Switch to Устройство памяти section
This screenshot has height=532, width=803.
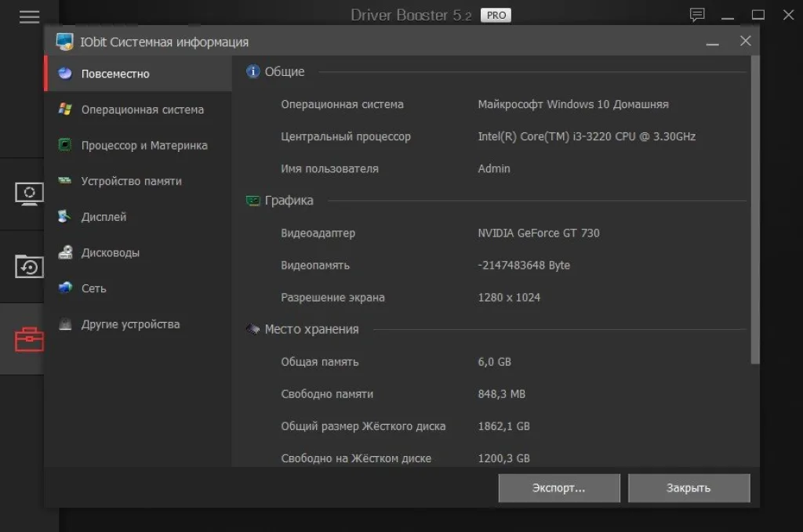[x=138, y=181]
